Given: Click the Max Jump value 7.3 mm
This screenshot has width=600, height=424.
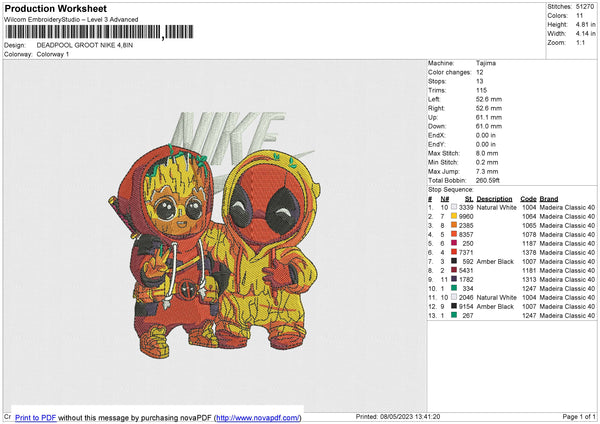Looking at the screenshot, I should (x=487, y=171).
